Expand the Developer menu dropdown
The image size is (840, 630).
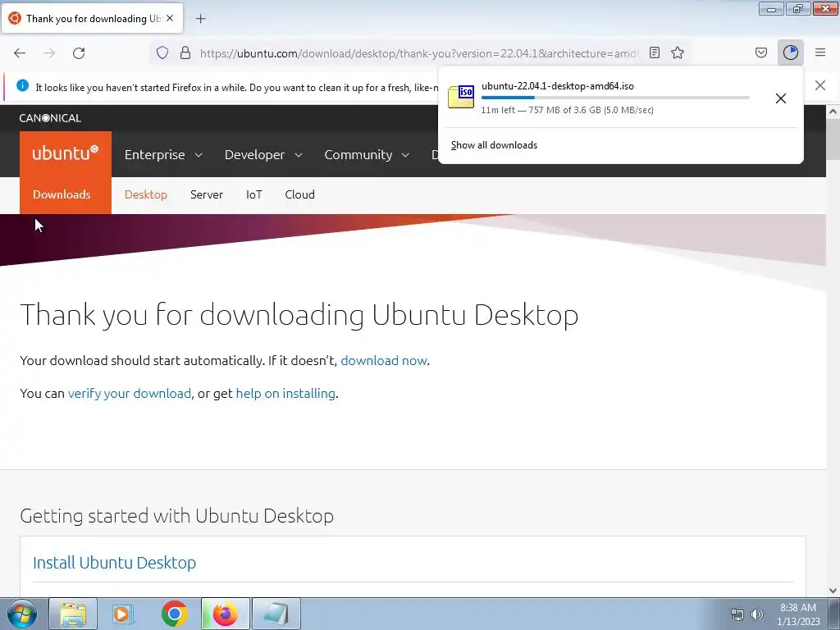(263, 154)
